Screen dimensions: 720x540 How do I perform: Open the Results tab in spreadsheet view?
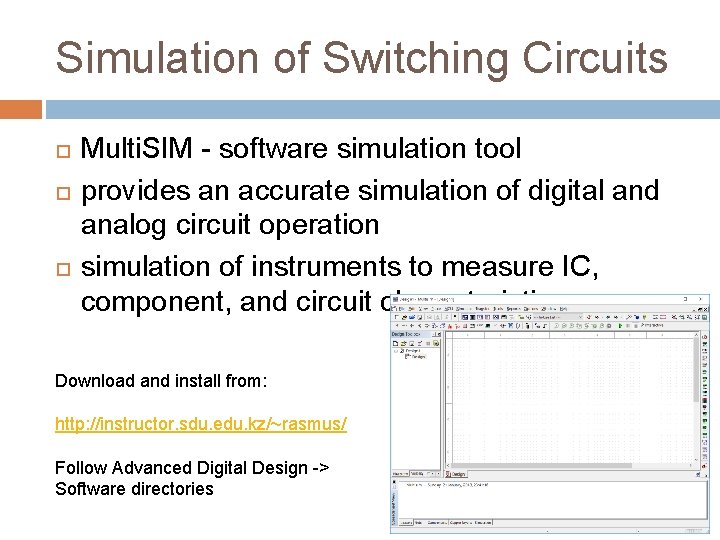point(406,523)
